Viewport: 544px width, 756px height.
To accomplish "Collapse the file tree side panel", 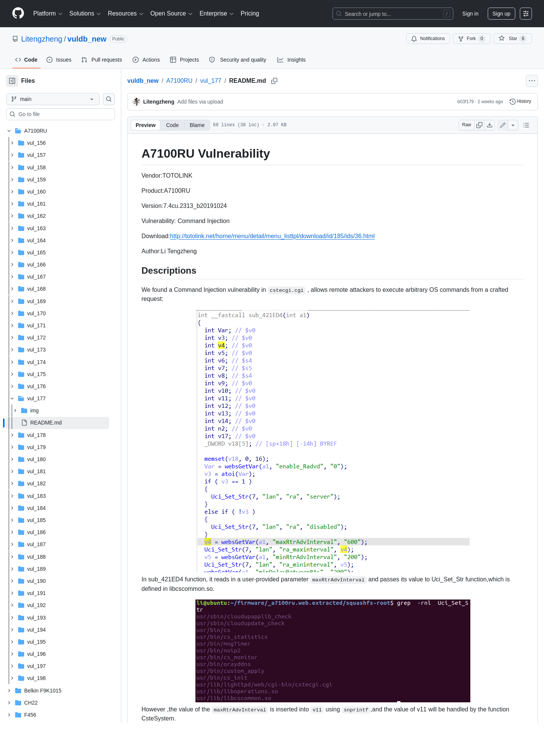I will point(12,81).
